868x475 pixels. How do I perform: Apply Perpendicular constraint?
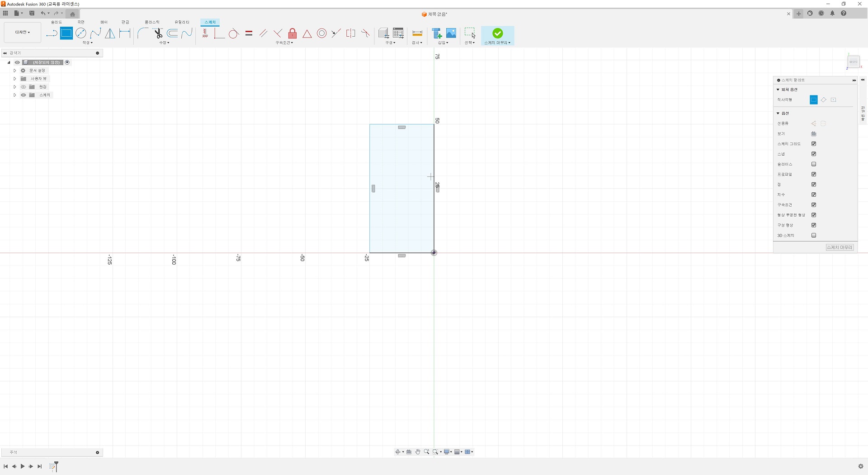[x=278, y=33]
